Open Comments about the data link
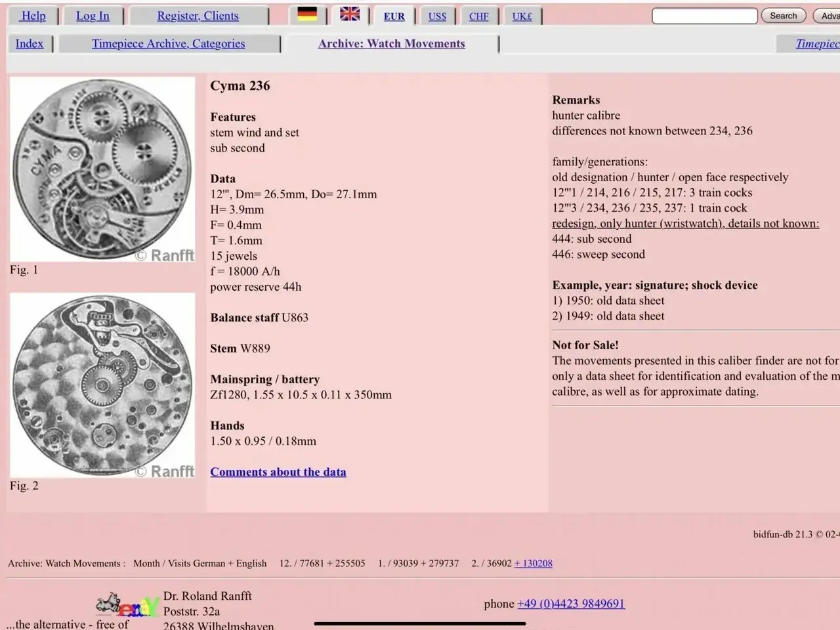Screen dimensions: 840x630 pyautogui.click(x=278, y=472)
